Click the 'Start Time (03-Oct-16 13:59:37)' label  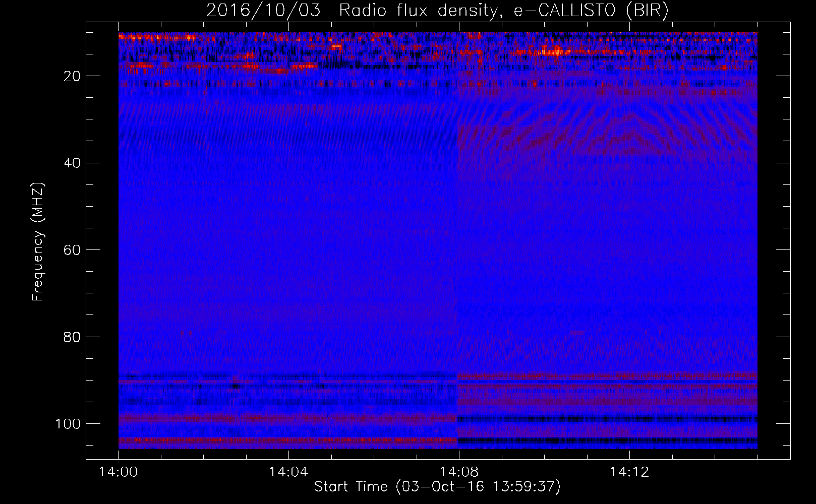(x=437, y=487)
